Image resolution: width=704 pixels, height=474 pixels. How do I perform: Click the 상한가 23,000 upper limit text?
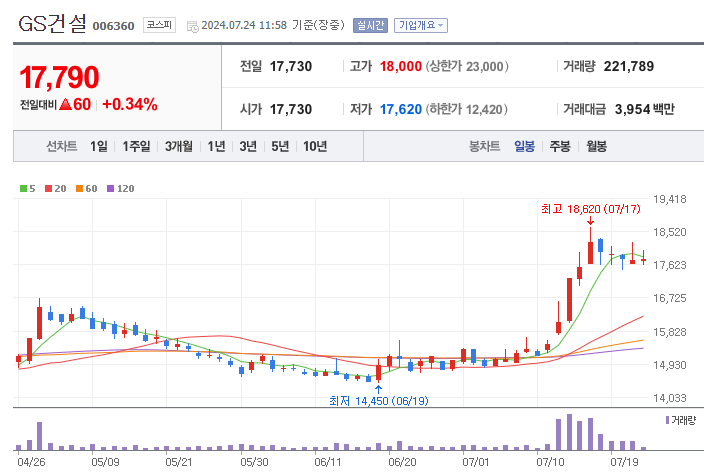467,66
